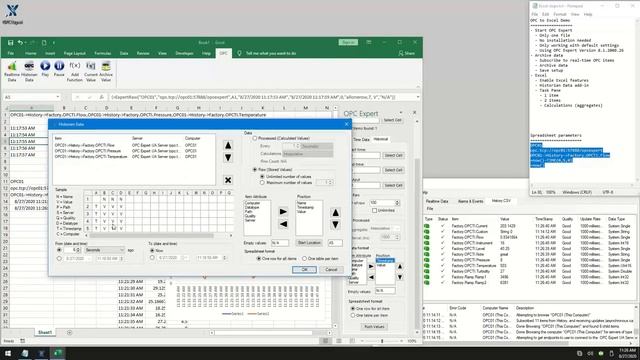Choose Add Function in the OPC ribbon
The image size is (640, 360).
click(75, 71)
